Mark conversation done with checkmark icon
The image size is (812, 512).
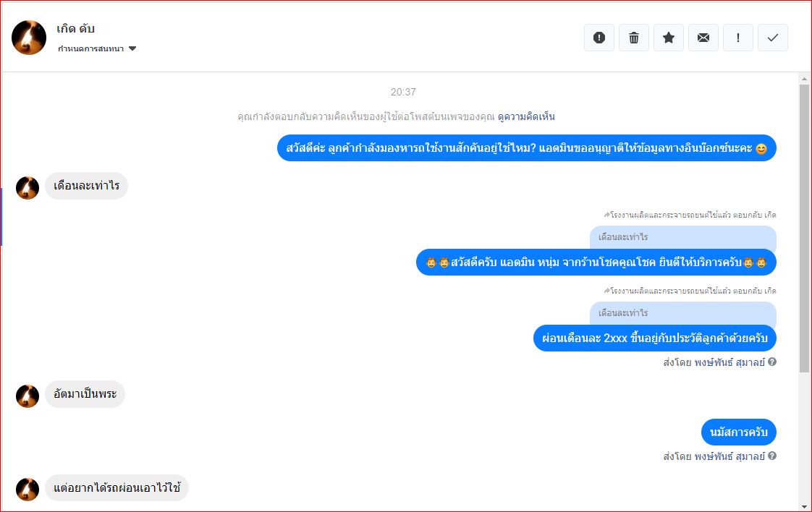click(x=773, y=38)
